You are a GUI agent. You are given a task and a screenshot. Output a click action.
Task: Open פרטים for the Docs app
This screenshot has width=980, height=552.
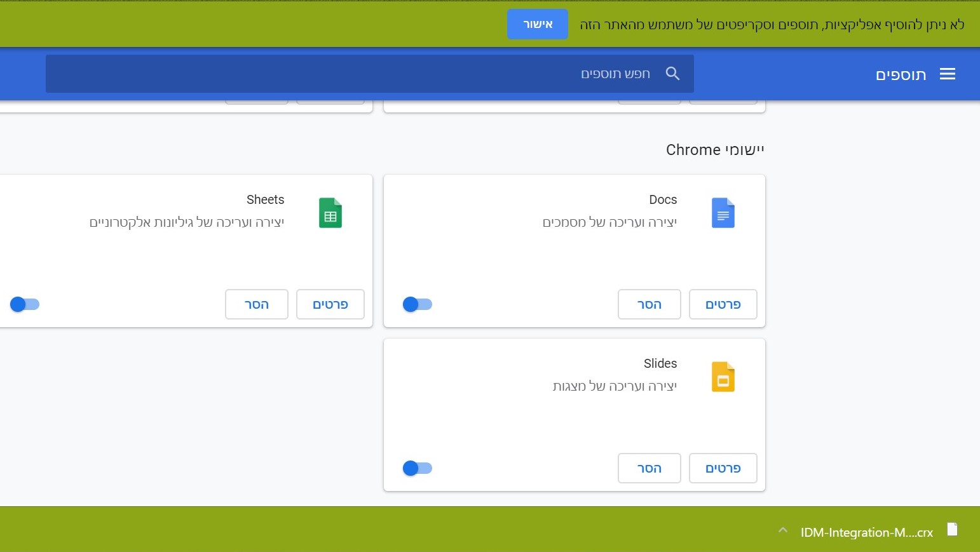[x=723, y=304]
